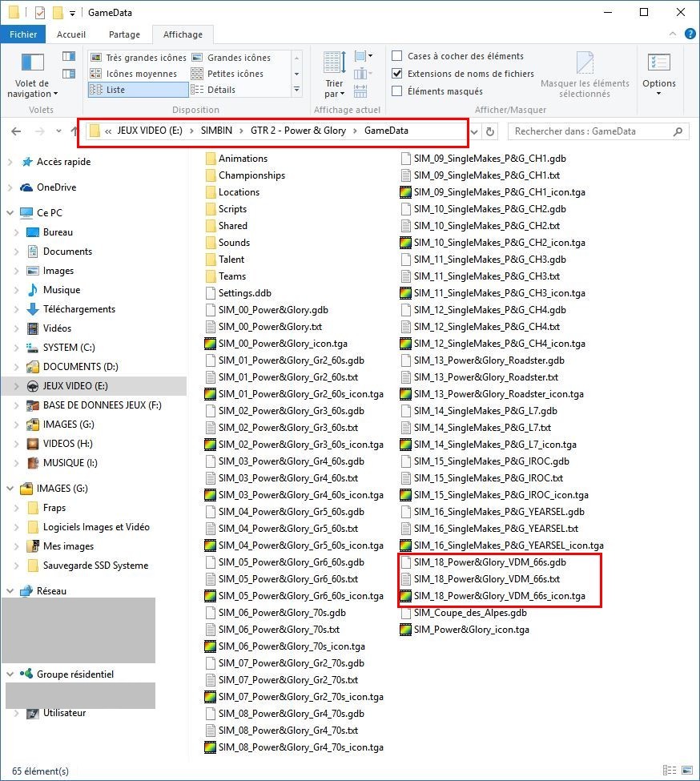Choose Grandes icônes layout
This screenshot has height=781, width=700.
232,58
